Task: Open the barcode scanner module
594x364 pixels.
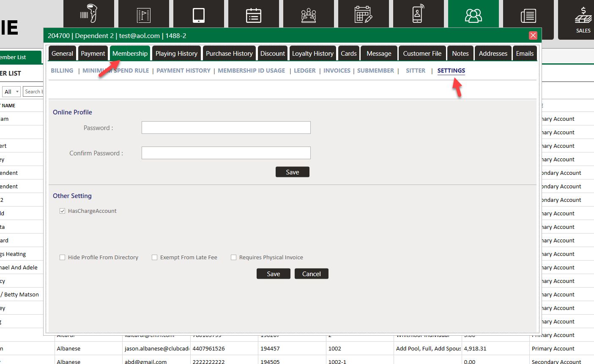Action: click(x=89, y=15)
